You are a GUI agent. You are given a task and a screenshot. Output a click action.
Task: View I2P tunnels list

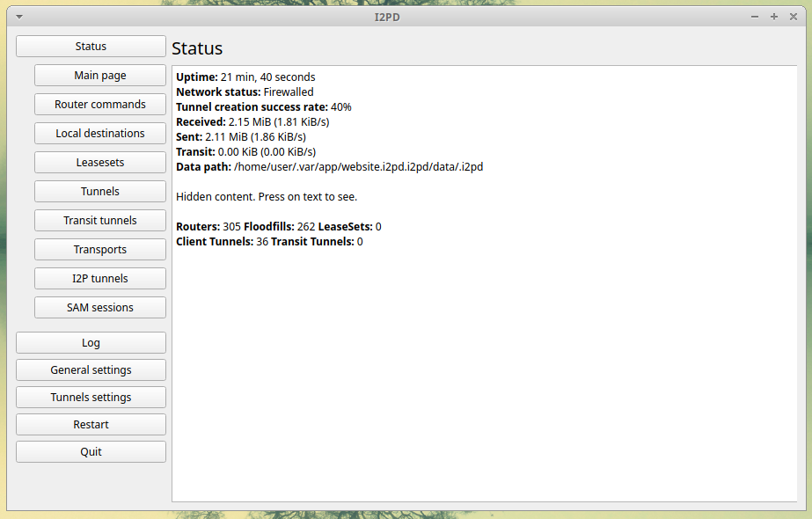100,279
